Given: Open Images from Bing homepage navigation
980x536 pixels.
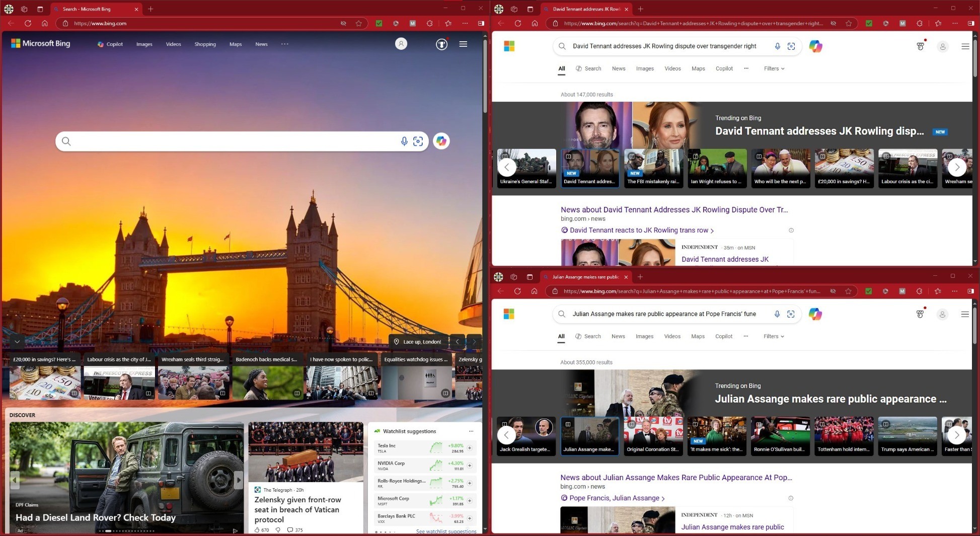Looking at the screenshot, I should [144, 44].
